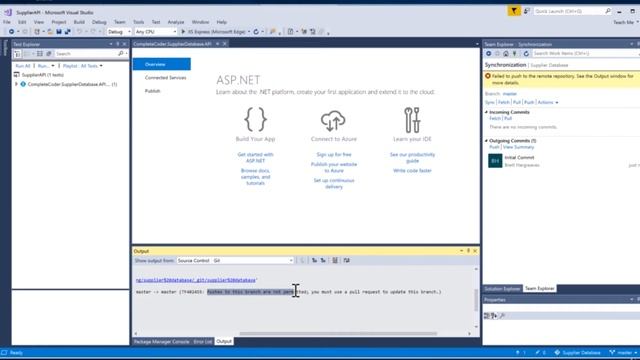Open the Actions dropdown in Synchronization
640x360 pixels.
point(548,102)
